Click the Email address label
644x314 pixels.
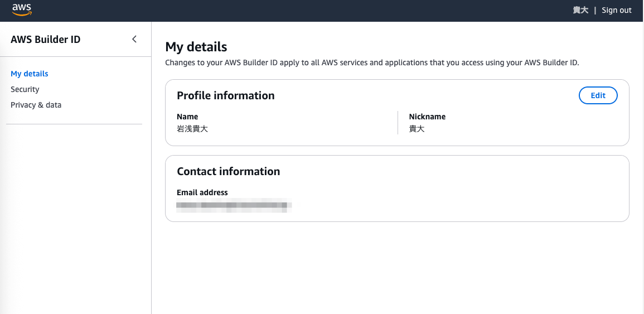click(x=202, y=192)
